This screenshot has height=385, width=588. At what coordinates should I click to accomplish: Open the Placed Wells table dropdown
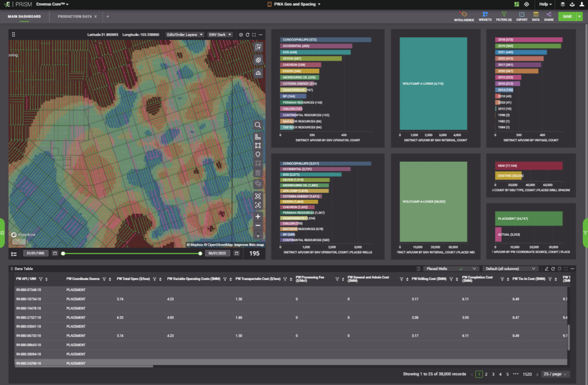450,269
